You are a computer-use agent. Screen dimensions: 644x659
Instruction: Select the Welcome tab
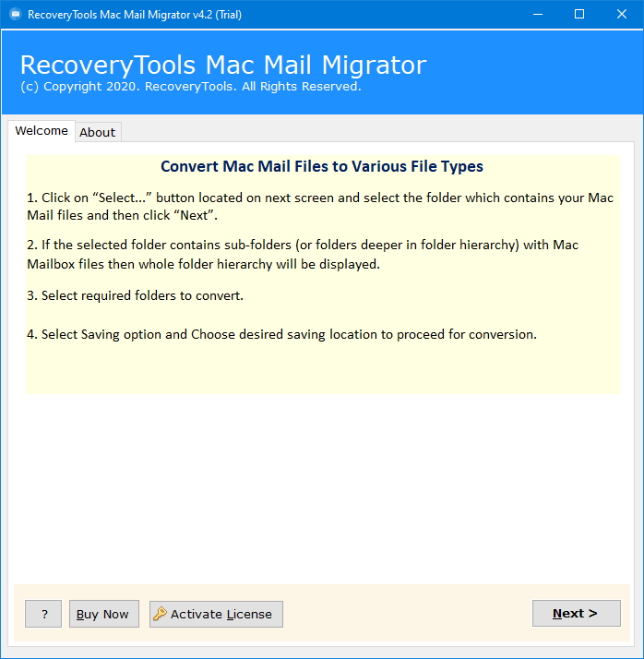click(42, 131)
